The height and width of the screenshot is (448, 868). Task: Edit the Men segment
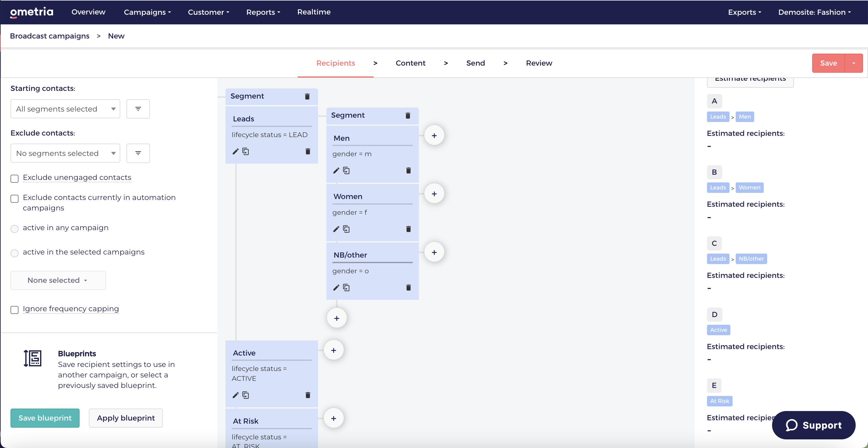pos(336,171)
